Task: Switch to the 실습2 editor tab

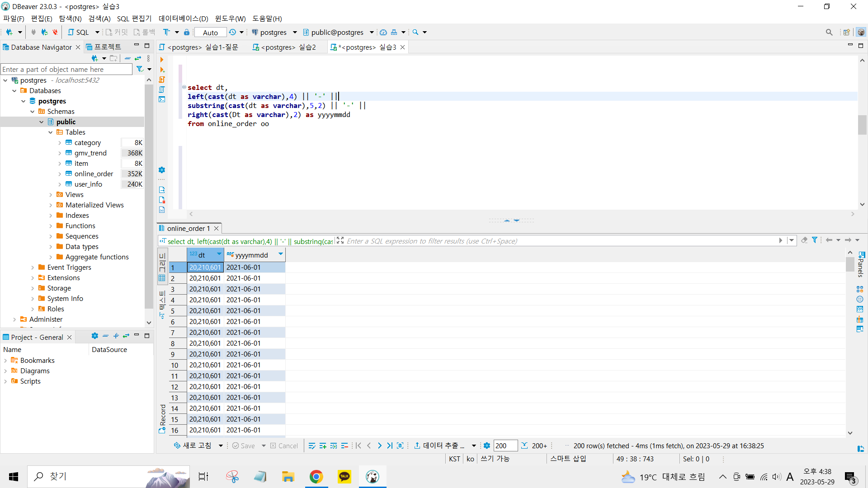Action: coord(284,47)
